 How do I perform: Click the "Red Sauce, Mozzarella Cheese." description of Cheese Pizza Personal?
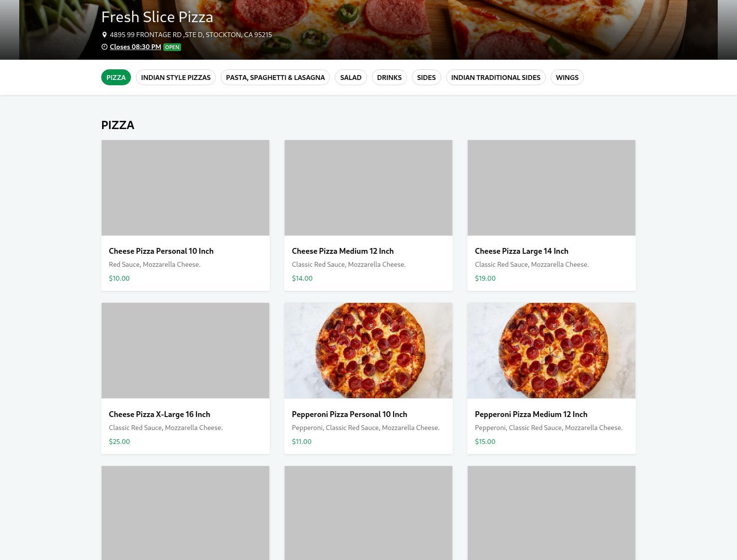[x=155, y=264]
